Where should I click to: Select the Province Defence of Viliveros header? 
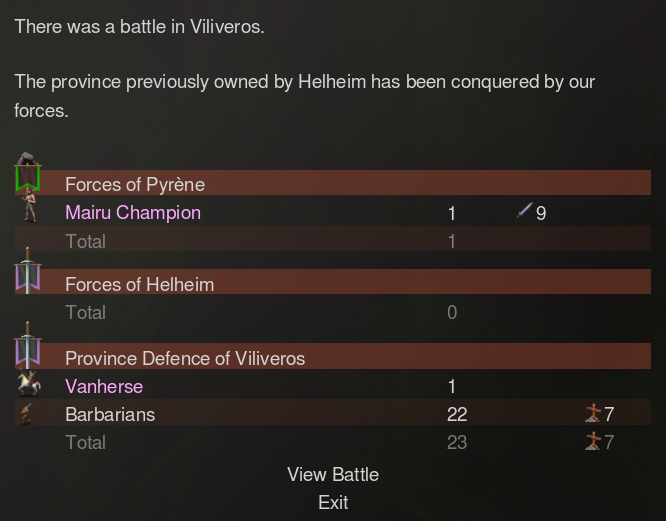coord(333,356)
